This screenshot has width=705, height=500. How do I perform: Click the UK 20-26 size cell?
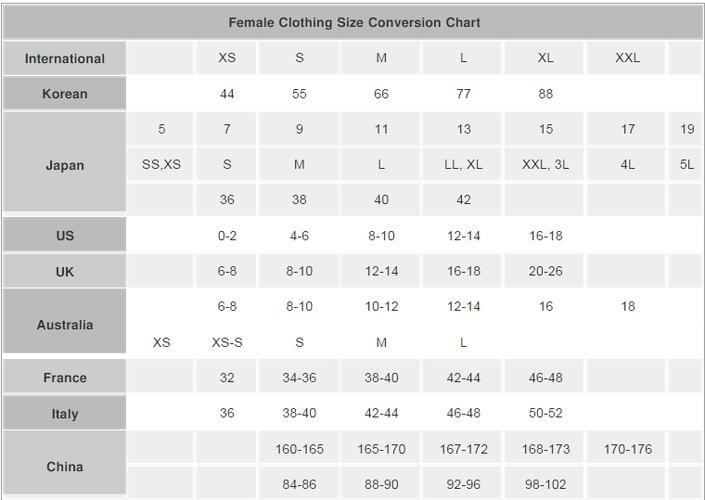545,271
